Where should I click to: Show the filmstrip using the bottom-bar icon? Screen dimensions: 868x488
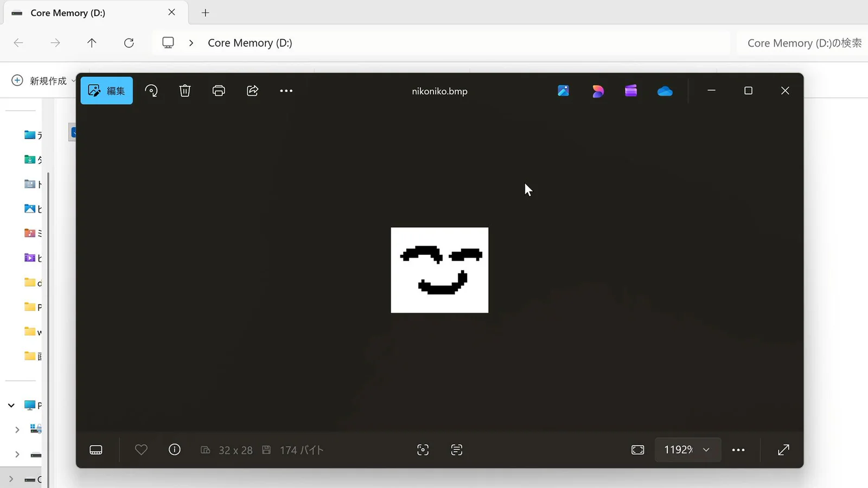[x=96, y=450]
